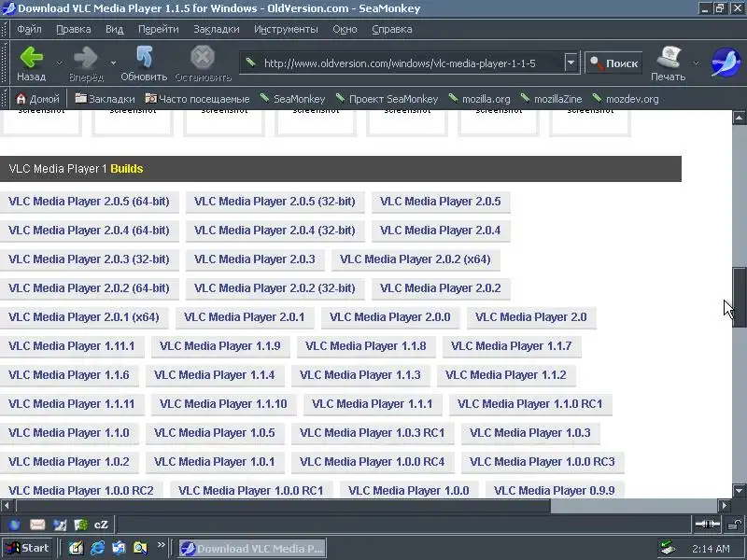747x560 pixels.
Task: Open the Окно menu
Action: [345, 29]
